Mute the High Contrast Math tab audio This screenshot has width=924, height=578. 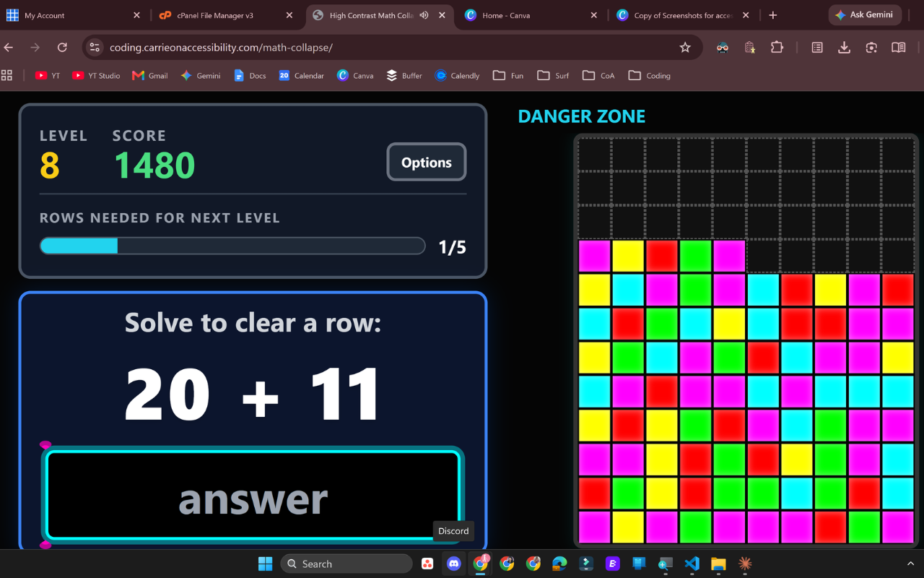click(424, 15)
